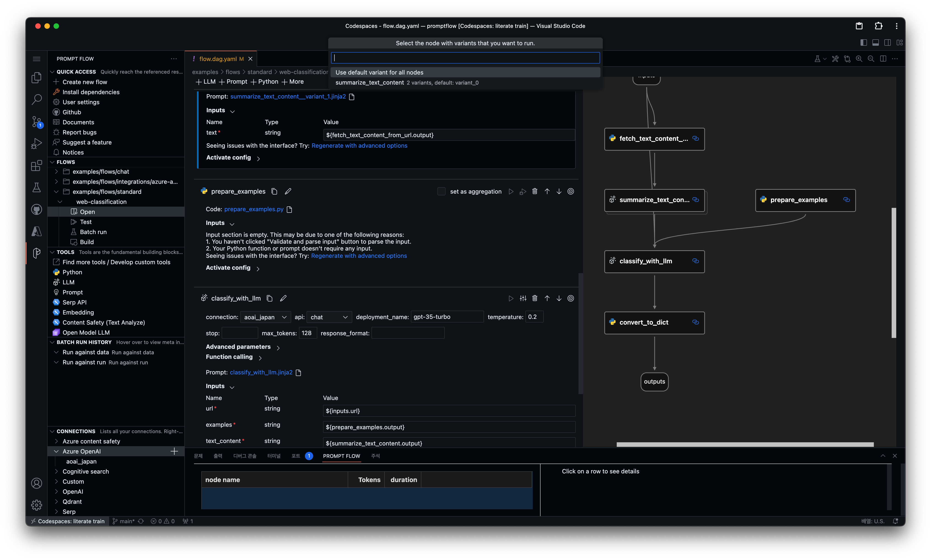Click Create new flow
The width and height of the screenshot is (931, 560).
coord(85,82)
